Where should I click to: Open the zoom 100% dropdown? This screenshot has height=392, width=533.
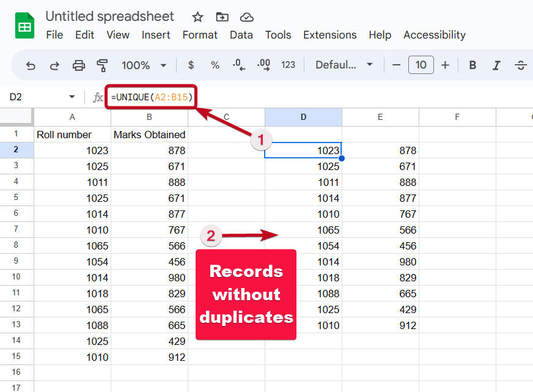pyautogui.click(x=144, y=65)
